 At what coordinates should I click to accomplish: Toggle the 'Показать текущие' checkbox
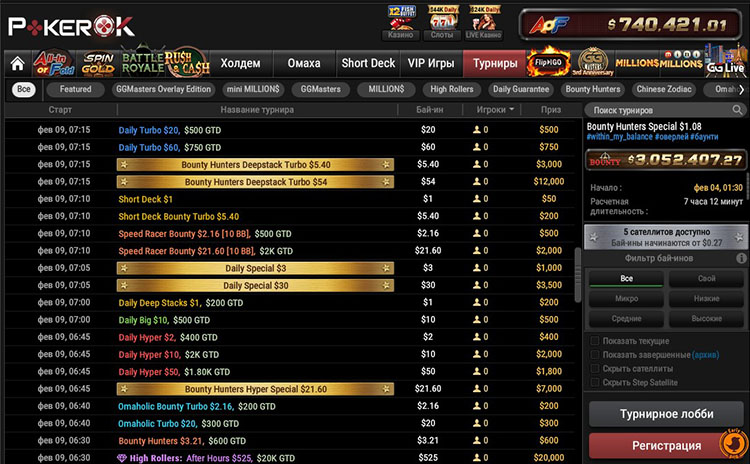(595, 341)
